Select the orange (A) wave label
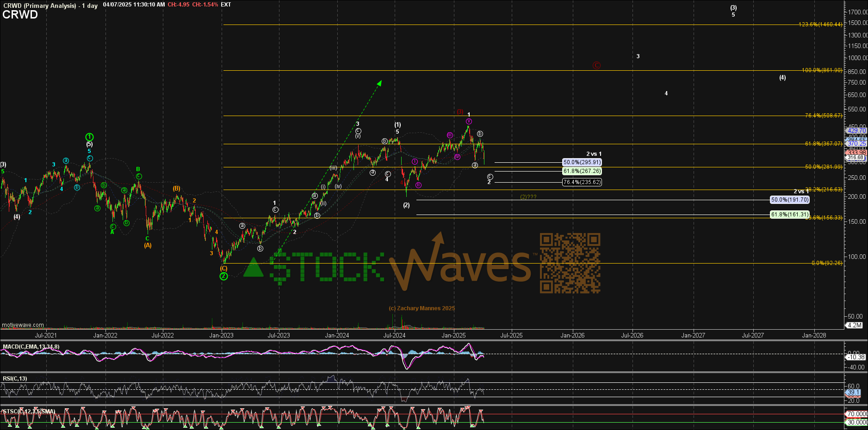 click(148, 246)
